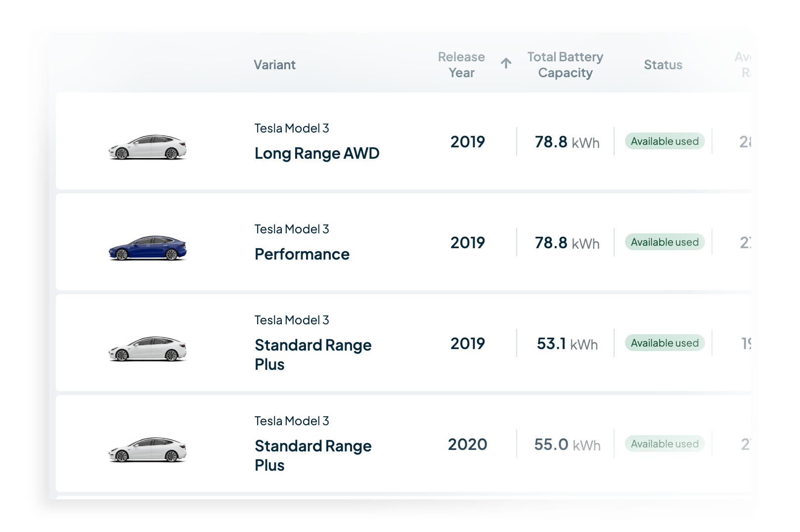Click the Status column header
The height and width of the screenshot is (532, 800).
663,64
